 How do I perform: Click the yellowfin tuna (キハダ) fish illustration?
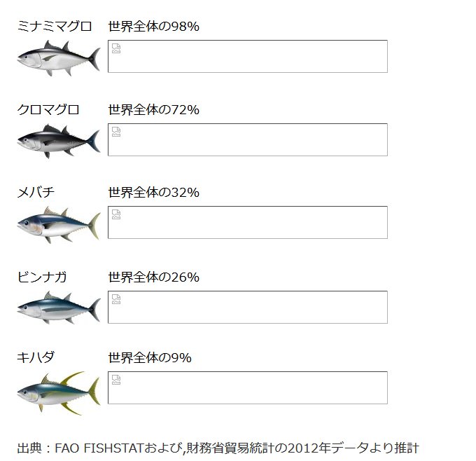pos(58,392)
